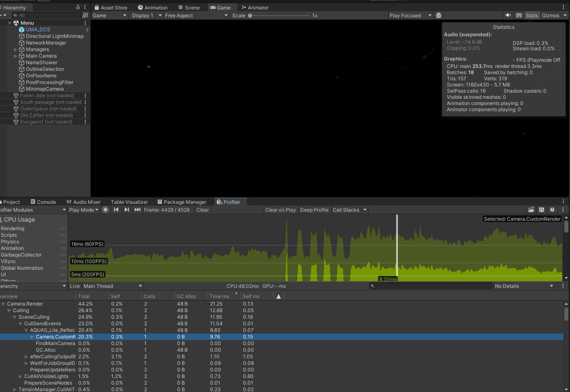This screenshot has height=392, width=570.
Task: Mute audio with Game view speaker icon
Action: click(x=508, y=15)
